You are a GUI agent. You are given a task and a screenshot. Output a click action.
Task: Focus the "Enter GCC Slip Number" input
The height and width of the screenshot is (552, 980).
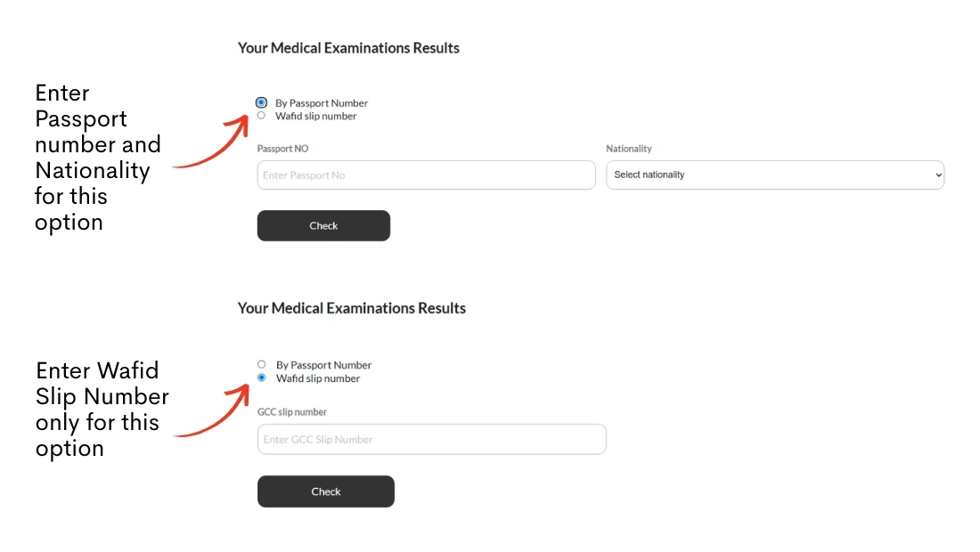click(x=432, y=439)
